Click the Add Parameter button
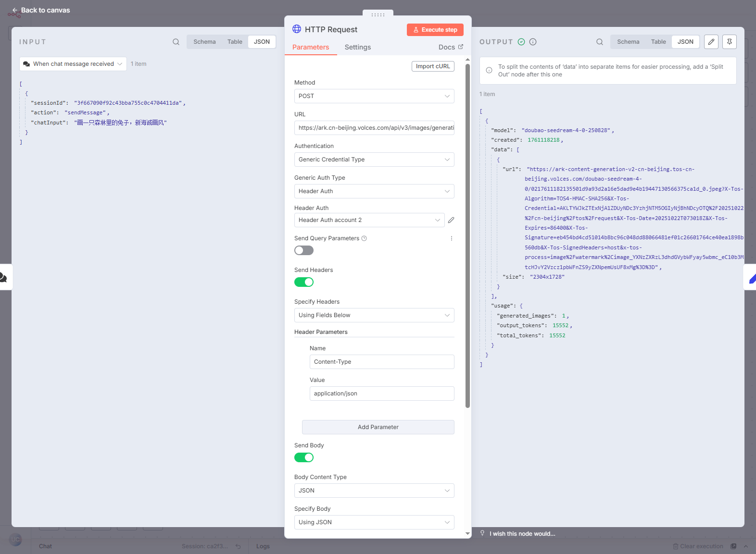This screenshot has width=756, height=554. coord(378,427)
